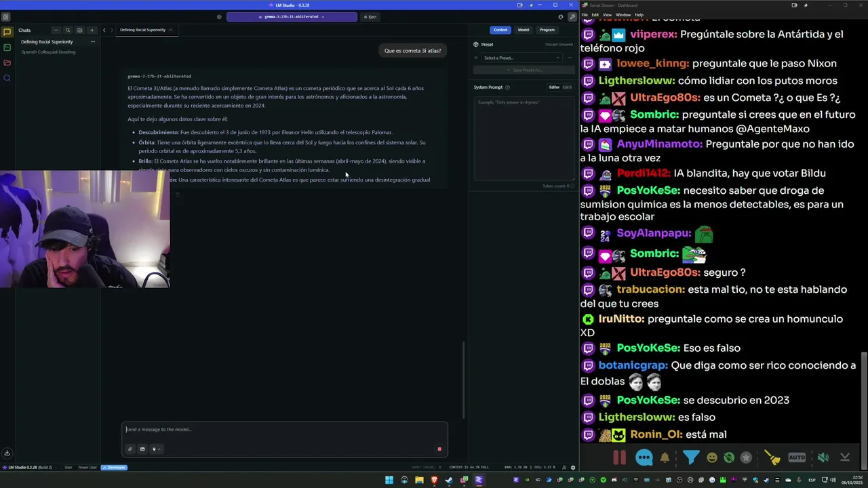The width and height of the screenshot is (868, 488).
Task: Click the smiley emoji icon in Social Stream
Action: (x=712, y=457)
